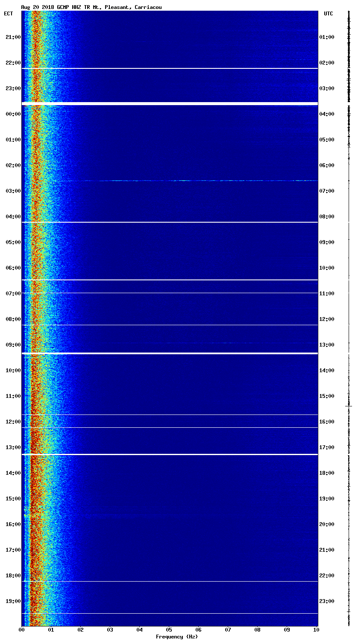Click the '02' frequency tick label
The image size is (364, 641).
[x=81, y=630]
